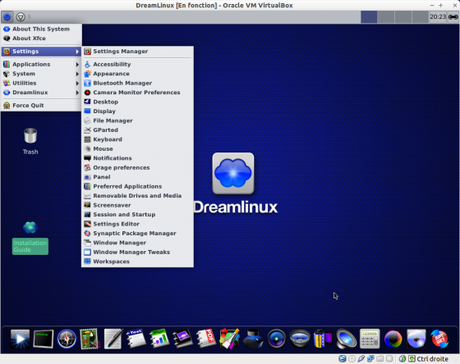
Task: Open the purple presentation notebook dock icon
Action: coord(183,339)
